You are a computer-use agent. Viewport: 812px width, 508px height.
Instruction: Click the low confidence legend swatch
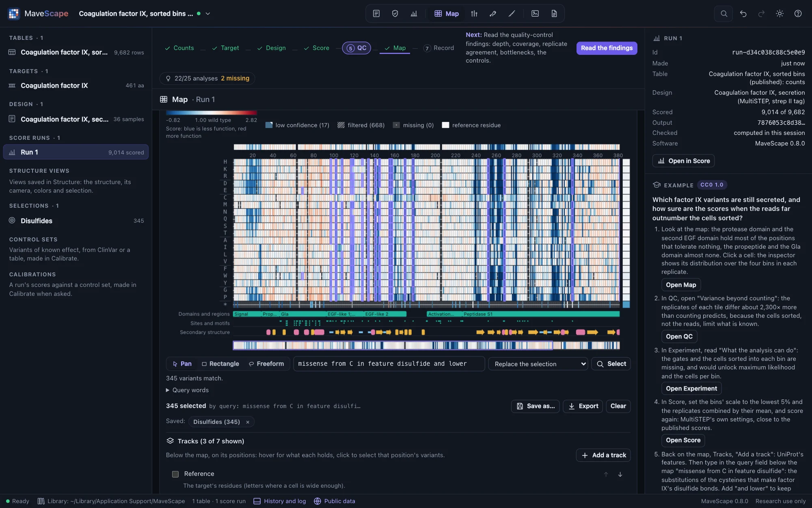269,125
